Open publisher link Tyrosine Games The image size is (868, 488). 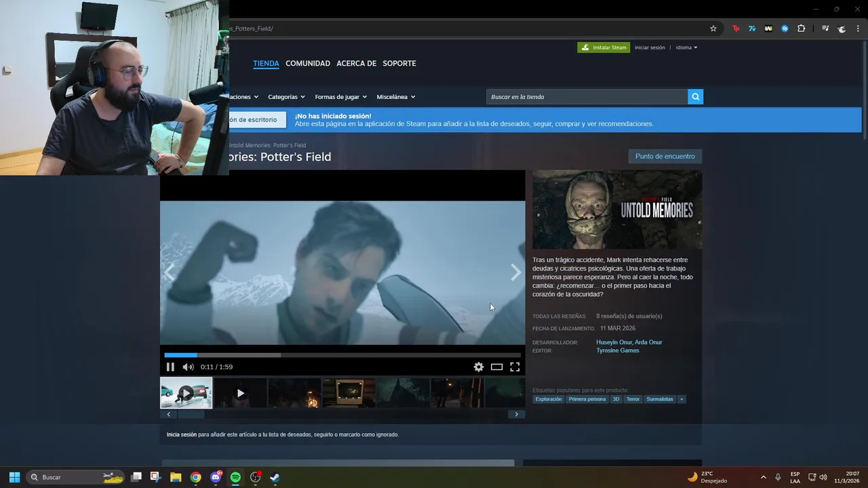point(618,350)
